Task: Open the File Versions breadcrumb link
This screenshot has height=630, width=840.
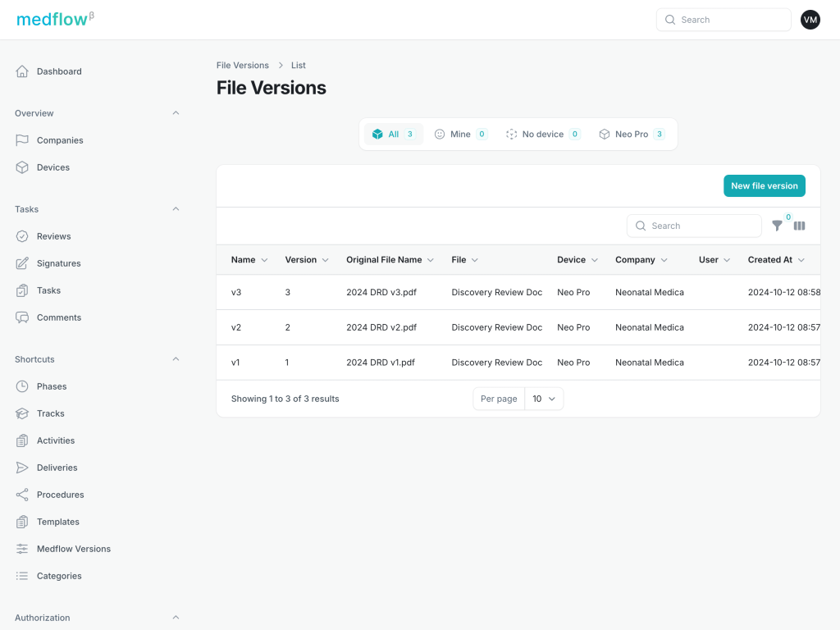Action: point(242,66)
